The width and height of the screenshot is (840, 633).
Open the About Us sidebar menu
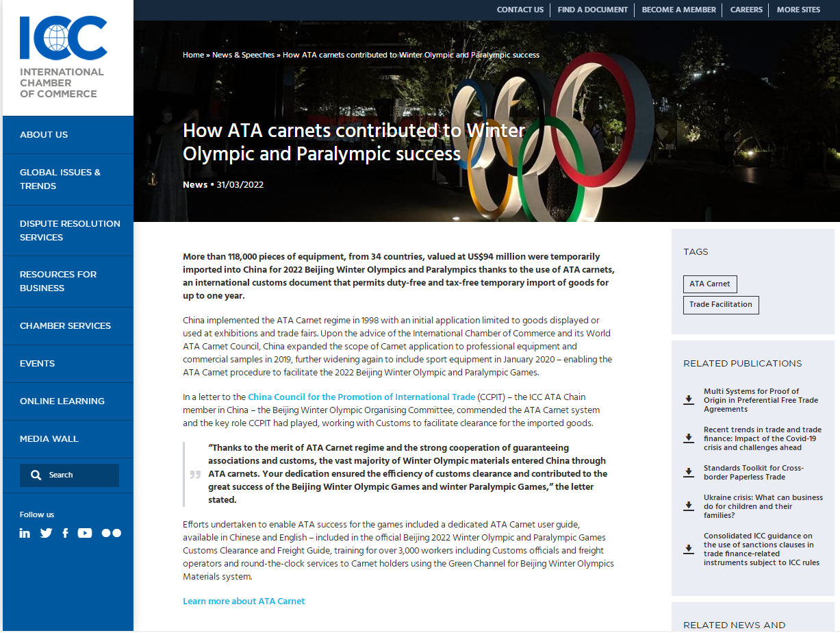44,135
